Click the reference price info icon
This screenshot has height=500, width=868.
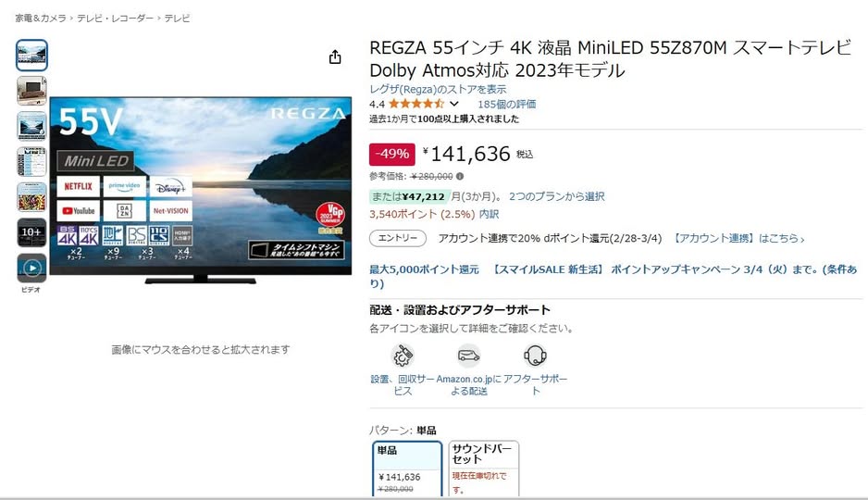[460, 176]
